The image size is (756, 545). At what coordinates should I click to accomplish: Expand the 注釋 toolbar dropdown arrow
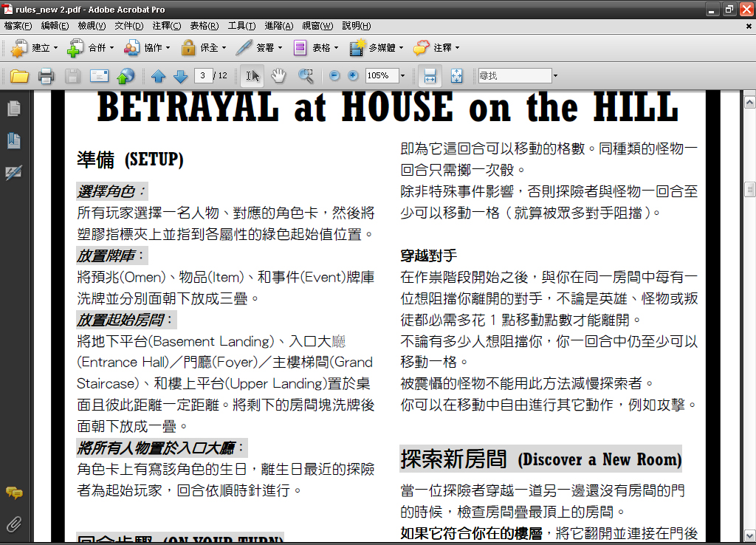[457, 48]
